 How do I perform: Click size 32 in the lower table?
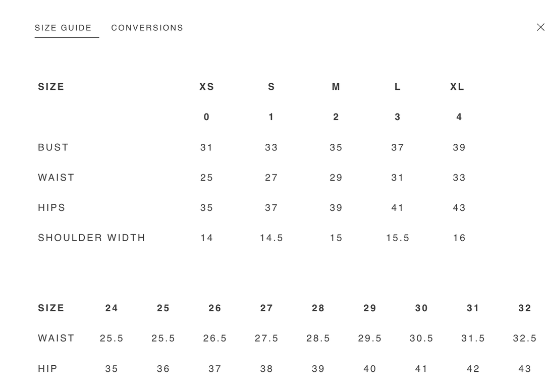524,308
